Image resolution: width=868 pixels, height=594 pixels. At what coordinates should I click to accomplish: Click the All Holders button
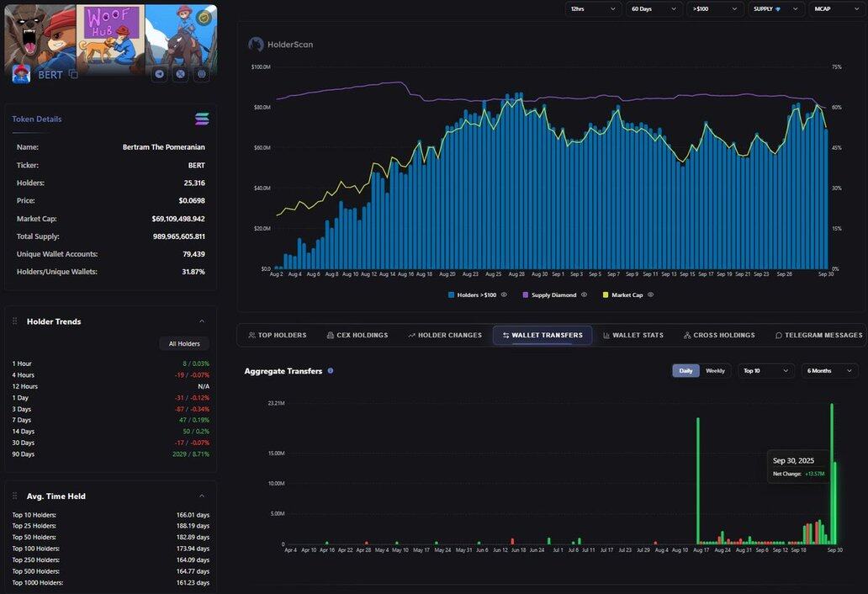point(184,343)
